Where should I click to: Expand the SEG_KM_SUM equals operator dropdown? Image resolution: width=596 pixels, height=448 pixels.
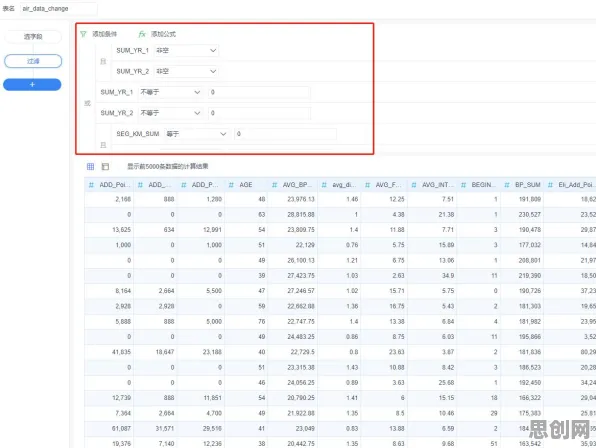pos(196,134)
